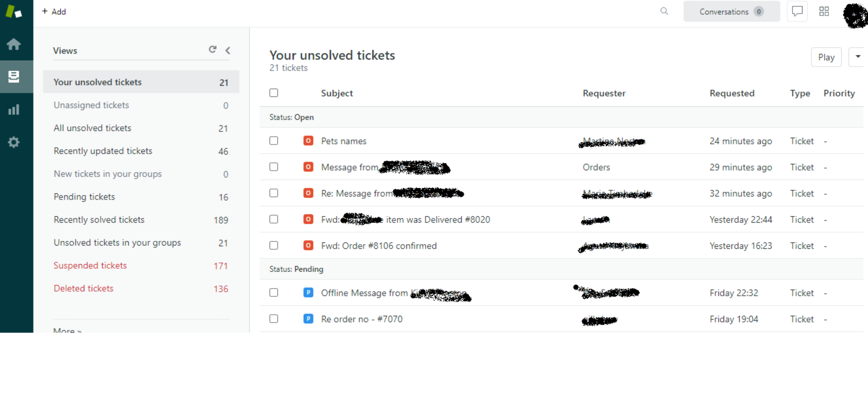Click the search magnifier icon
The image size is (868, 408).
664,12
